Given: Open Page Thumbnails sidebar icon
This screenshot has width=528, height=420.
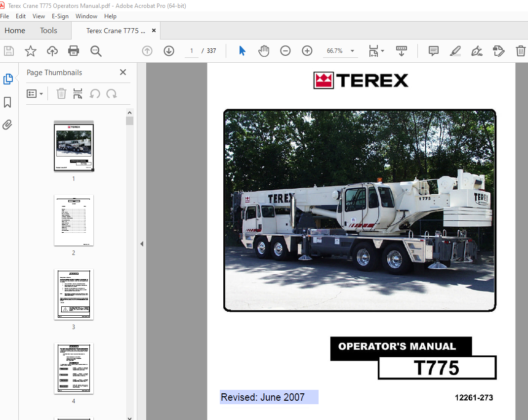Looking at the screenshot, I should [8, 79].
